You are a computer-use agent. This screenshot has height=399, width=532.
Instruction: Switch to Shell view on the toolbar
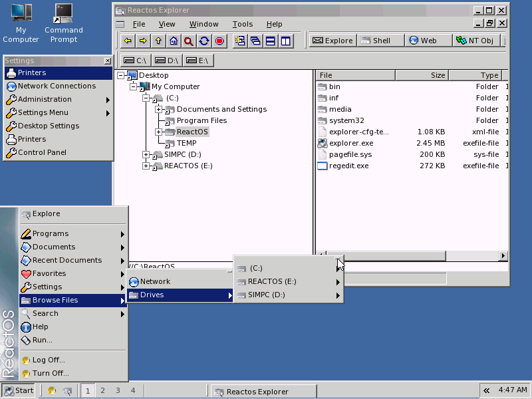coord(376,40)
